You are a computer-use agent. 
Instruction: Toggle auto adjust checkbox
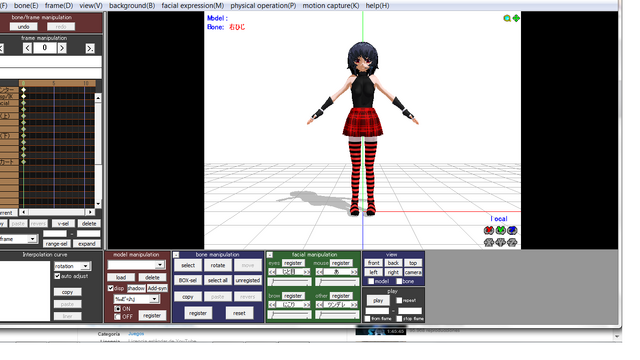(x=58, y=276)
